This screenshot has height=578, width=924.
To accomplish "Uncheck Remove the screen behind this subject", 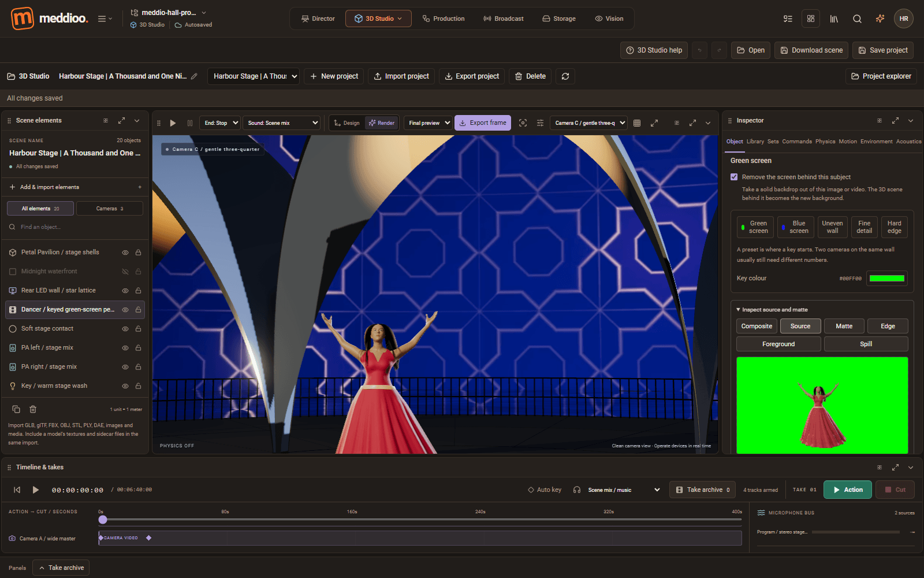I will (734, 177).
